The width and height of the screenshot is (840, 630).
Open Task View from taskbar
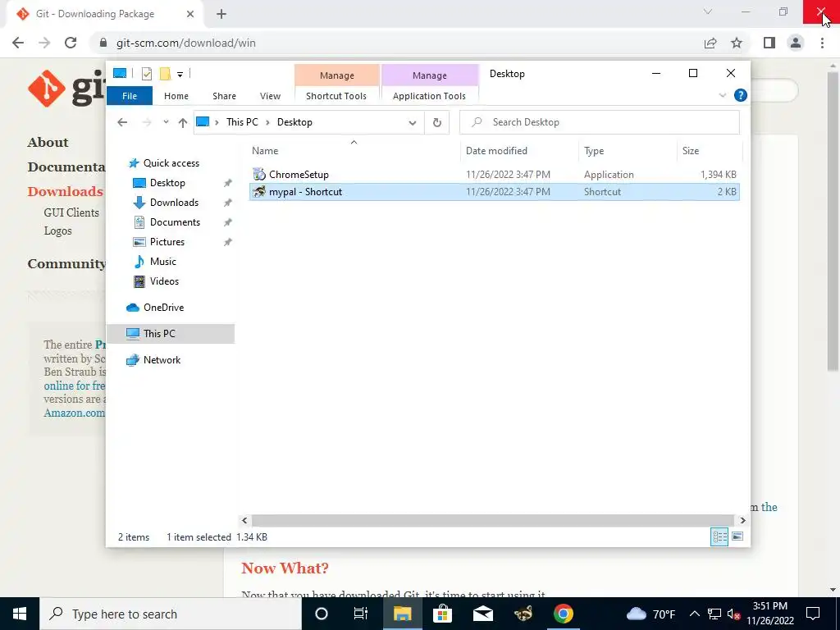[361, 614]
